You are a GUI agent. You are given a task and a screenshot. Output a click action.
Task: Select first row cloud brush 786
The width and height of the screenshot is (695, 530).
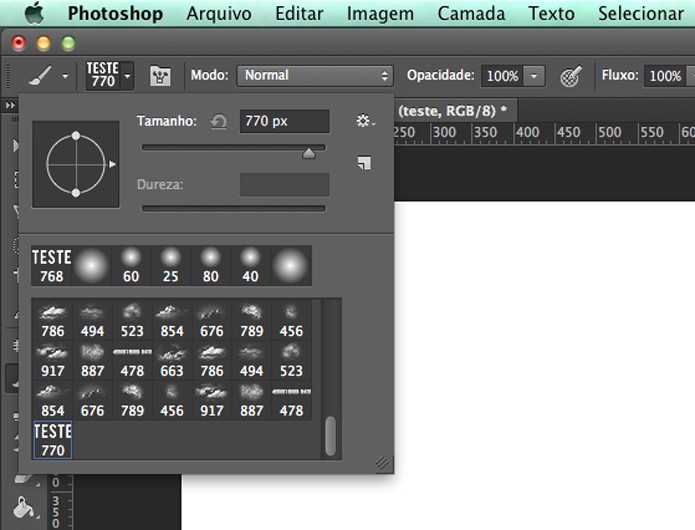pos(52,320)
